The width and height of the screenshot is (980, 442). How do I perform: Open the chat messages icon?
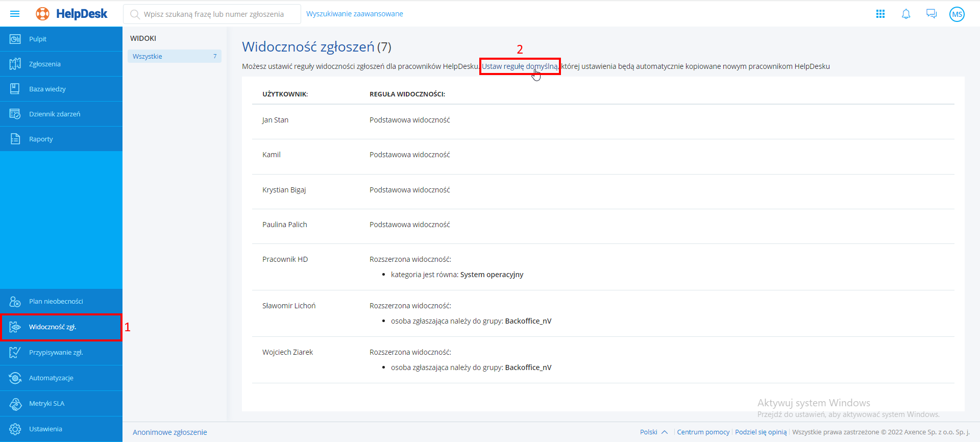(932, 14)
